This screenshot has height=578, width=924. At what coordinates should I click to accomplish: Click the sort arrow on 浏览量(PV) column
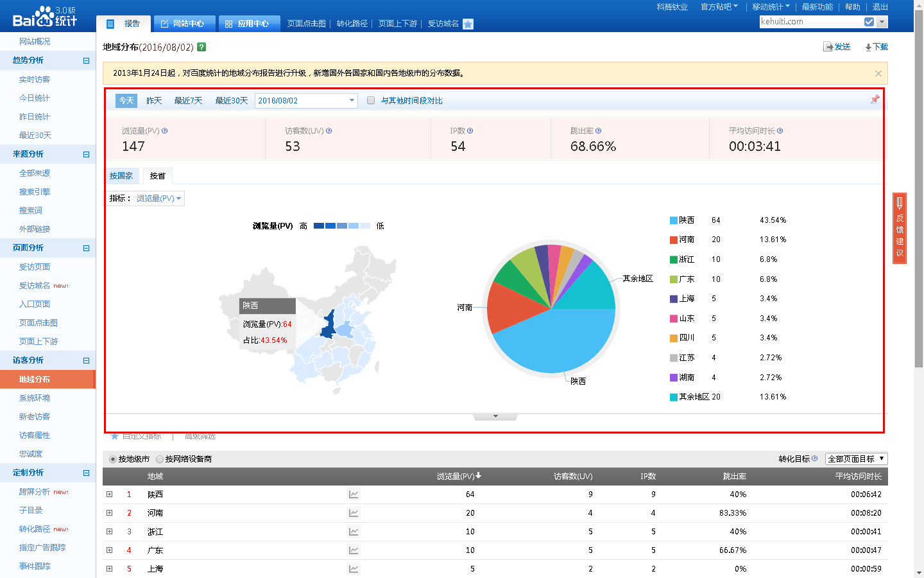coord(479,476)
